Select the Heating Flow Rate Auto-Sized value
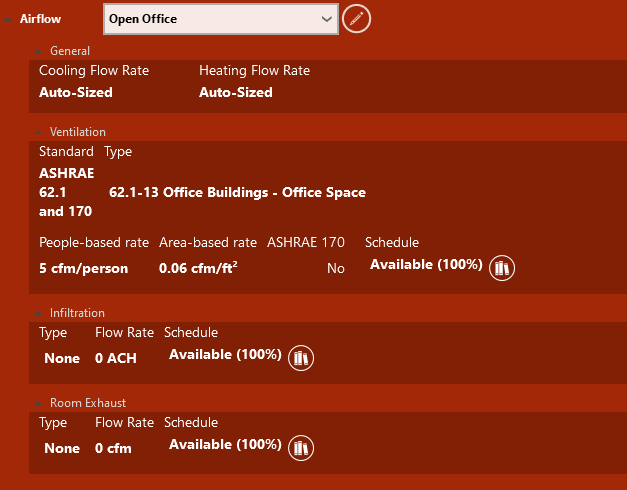 [x=236, y=92]
